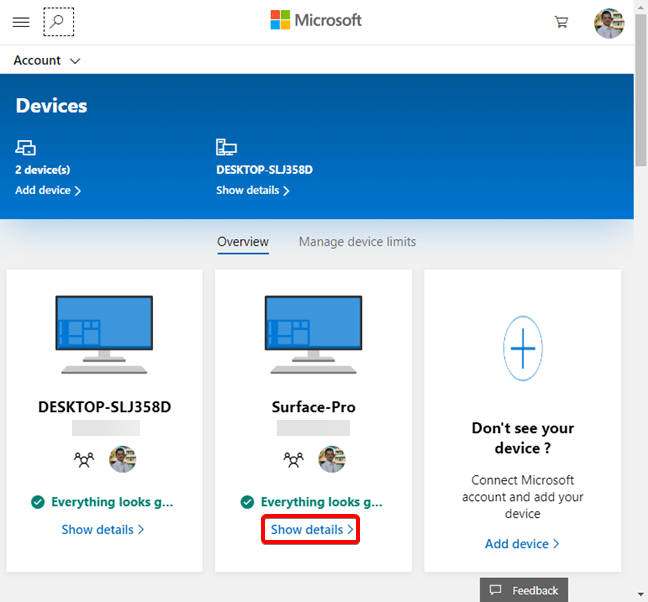
Task: Show details for DESKTOP-SLJ358D in banner
Action: point(253,190)
